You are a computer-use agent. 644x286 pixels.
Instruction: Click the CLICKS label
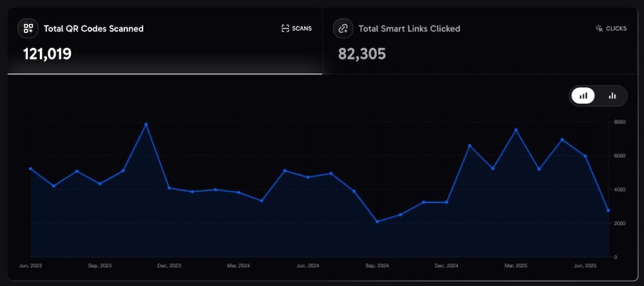point(617,29)
